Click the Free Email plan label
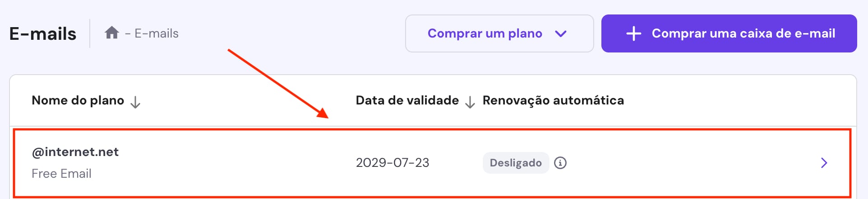Screen dimensions: 868x199 pyautogui.click(x=61, y=174)
